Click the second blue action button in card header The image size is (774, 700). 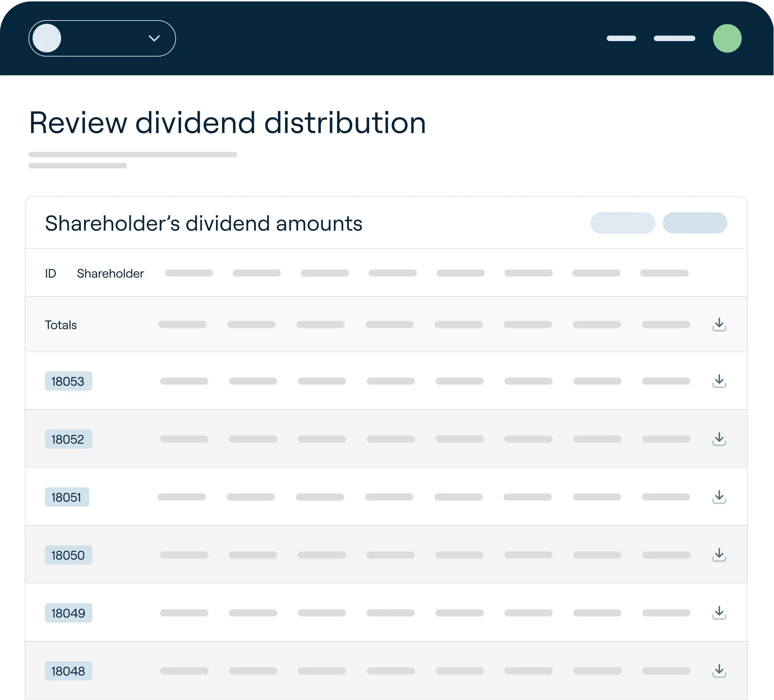click(695, 223)
